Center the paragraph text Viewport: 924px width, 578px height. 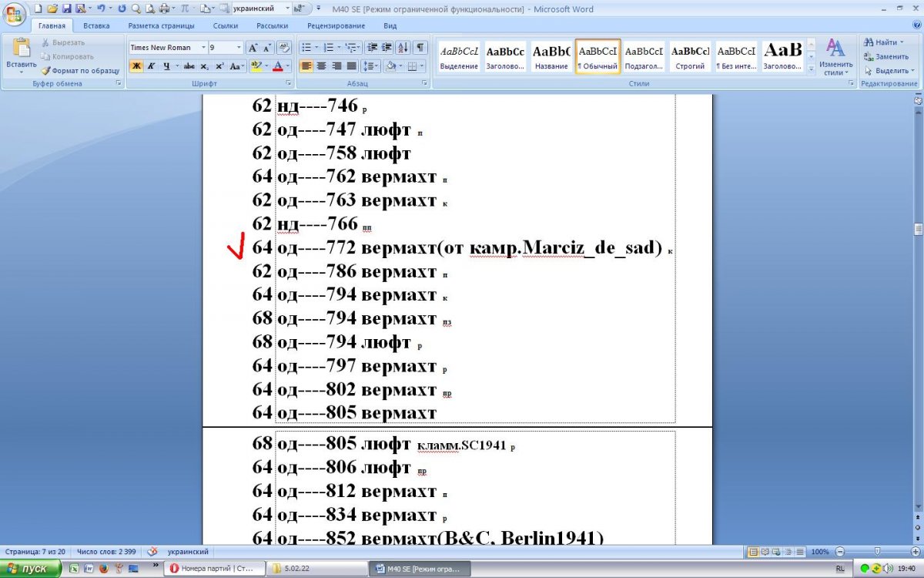pos(321,66)
